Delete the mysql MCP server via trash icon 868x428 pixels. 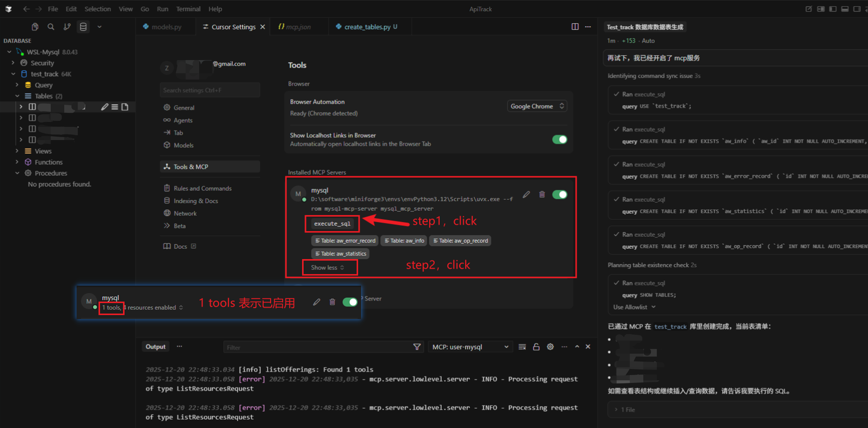tap(542, 194)
